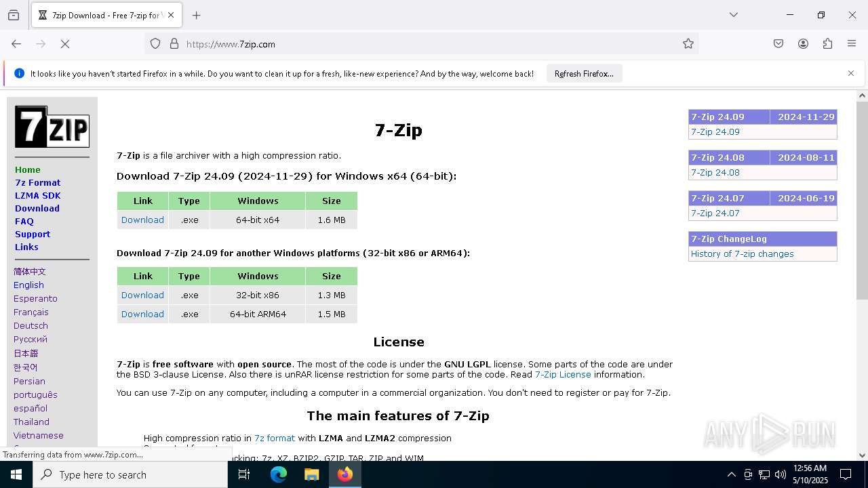Open Home in the sidebar menu
This screenshot has height=488, width=868.
pos(28,169)
